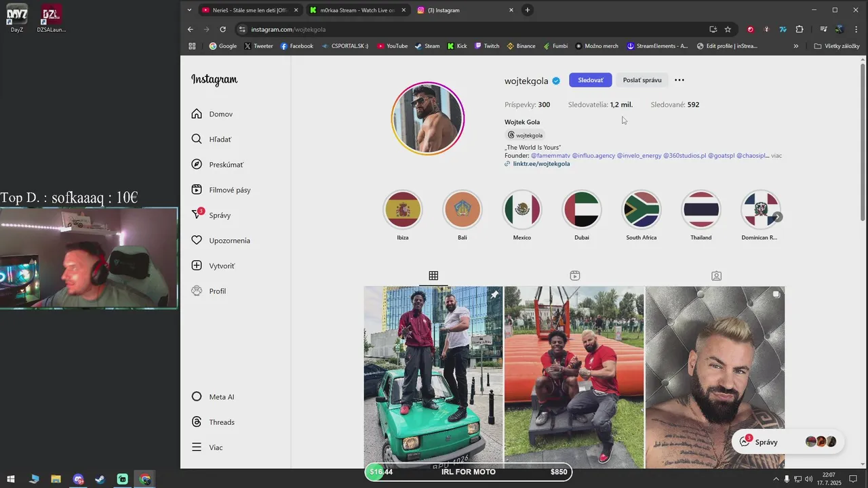Click the page vertical scrollbar
This screenshot has height=488, width=868.
(863, 142)
